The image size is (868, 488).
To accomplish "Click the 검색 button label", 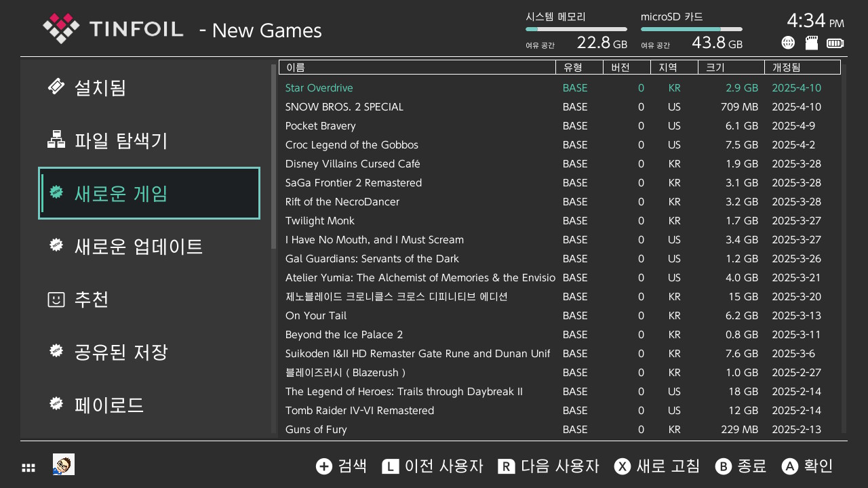I will click(353, 466).
